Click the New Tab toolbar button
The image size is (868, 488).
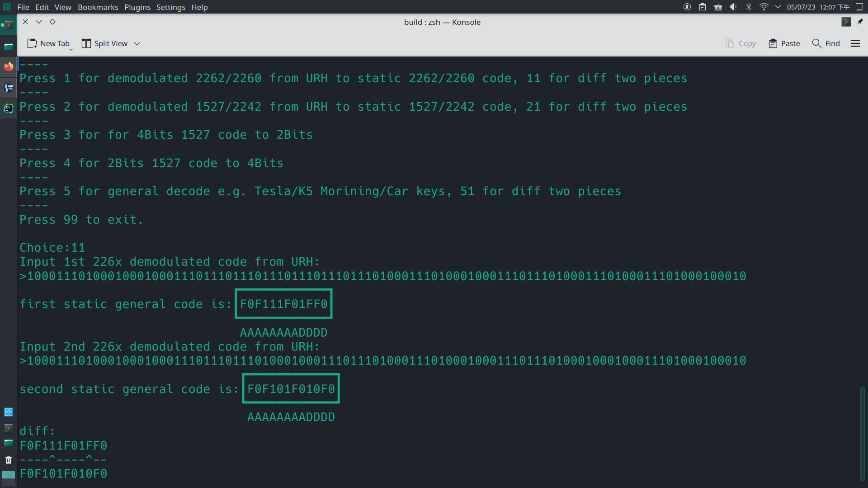(49, 43)
